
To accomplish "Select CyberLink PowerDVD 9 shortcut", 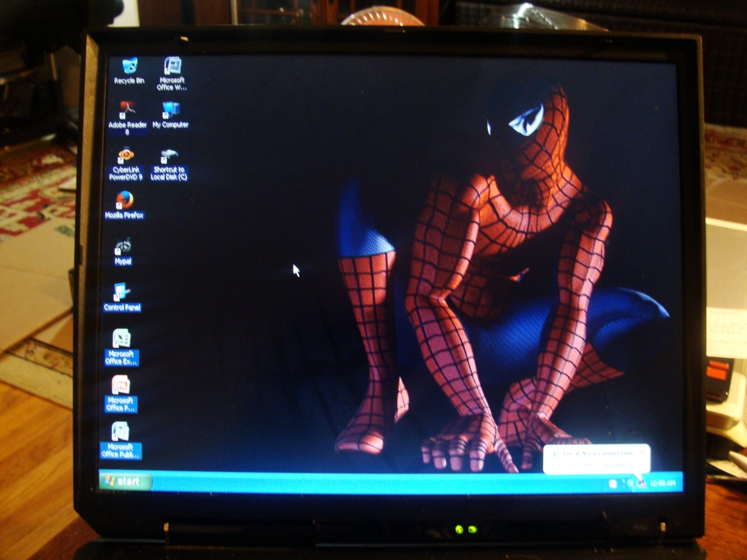I will pyautogui.click(x=126, y=164).
